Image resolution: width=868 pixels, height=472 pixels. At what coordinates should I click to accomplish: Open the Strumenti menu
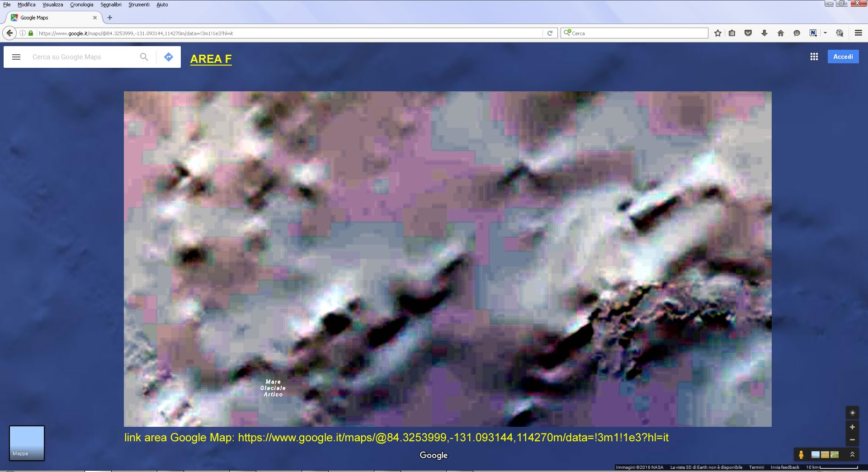pos(139,5)
